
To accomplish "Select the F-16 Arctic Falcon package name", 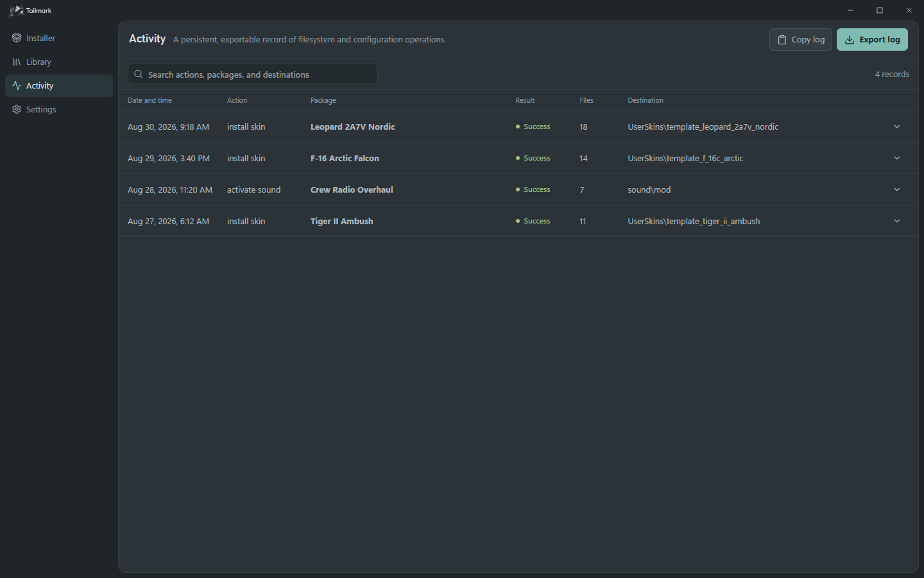I will 345,158.
